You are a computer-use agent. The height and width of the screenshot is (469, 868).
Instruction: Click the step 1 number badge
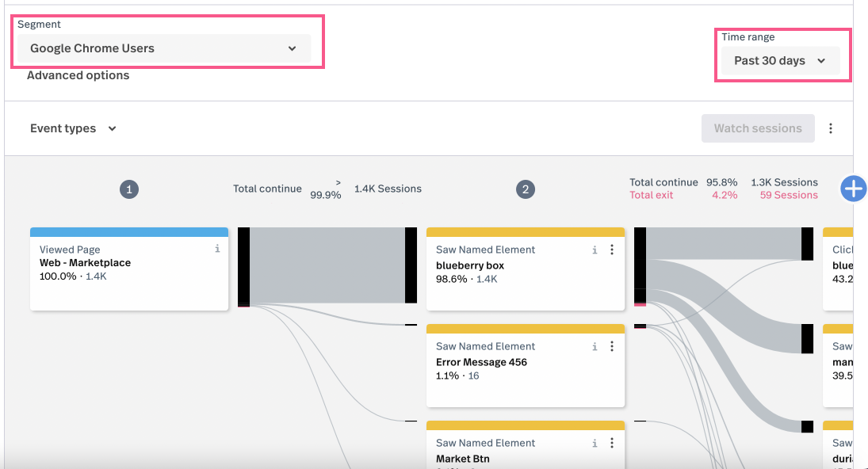(x=129, y=189)
